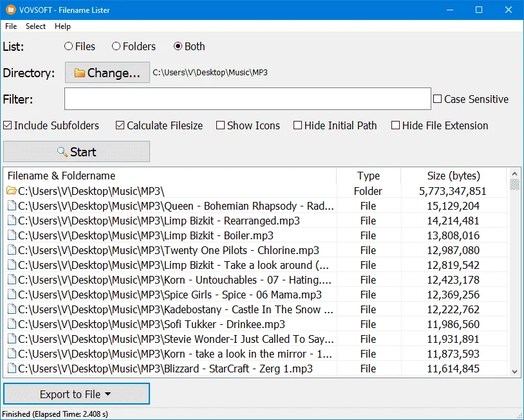
Task: Click the file icon beside Twenty One Pilots - Chlorine.mp3
Action: (12, 250)
